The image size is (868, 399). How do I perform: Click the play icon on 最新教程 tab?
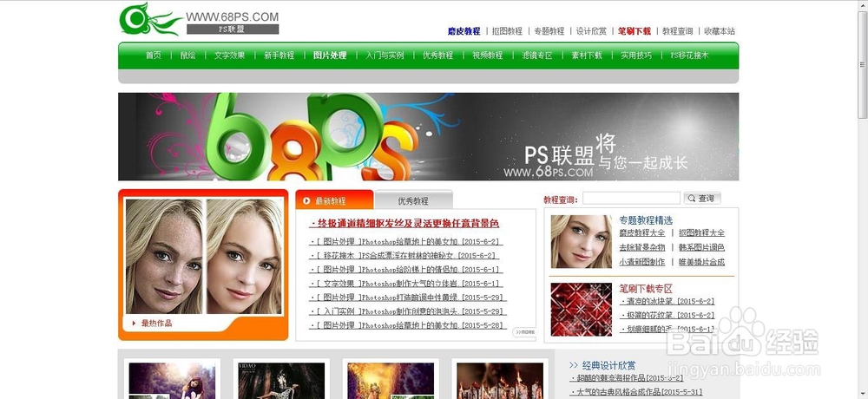[x=306, y=201]
